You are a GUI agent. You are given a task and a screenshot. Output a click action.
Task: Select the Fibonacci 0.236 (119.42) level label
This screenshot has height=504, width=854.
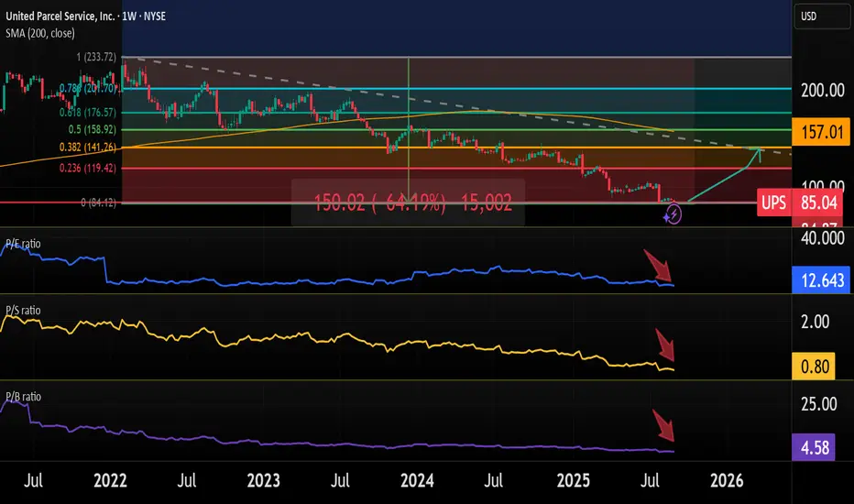[88, 168]
